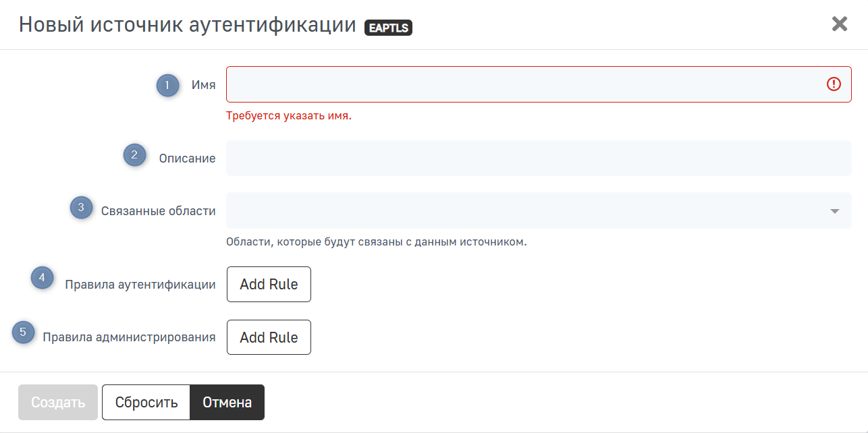Click the step 2 badge beside Описание
Viewport: 868px width, 433px height.
[x=134, y=155]
